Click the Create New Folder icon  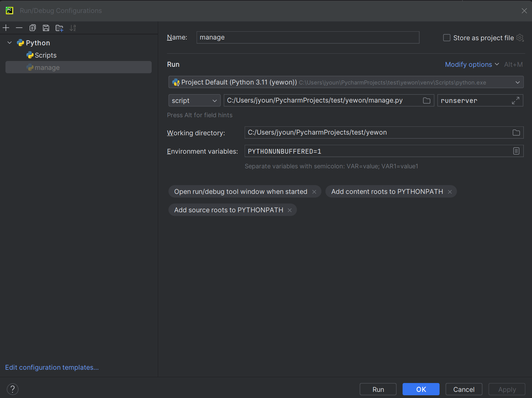tap(59, 28)
